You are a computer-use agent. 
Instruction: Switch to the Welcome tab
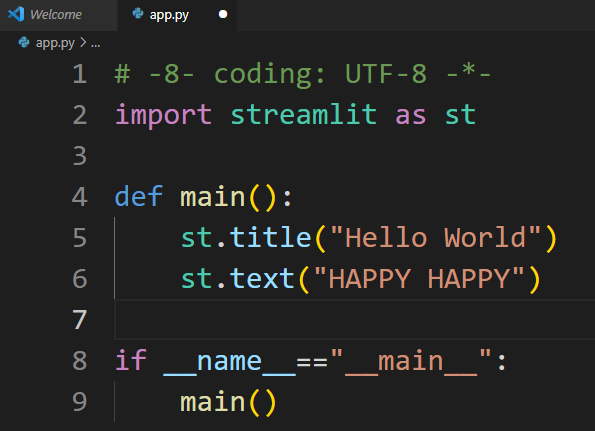point(58,15)
